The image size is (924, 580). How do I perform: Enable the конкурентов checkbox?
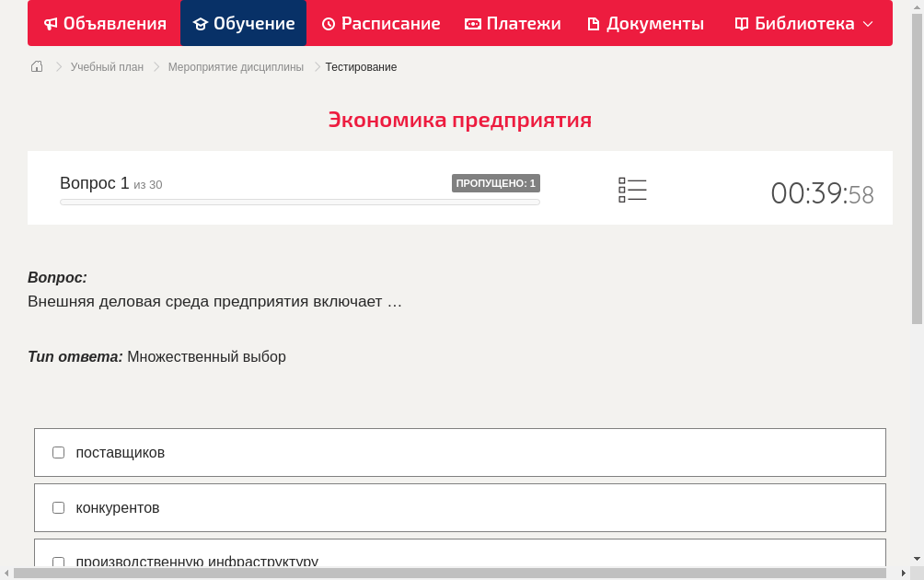58,507
